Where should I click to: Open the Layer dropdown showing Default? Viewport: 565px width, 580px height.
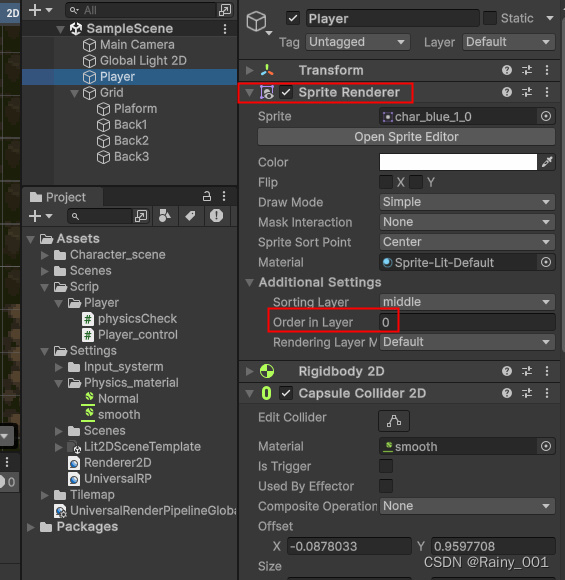pos(509,42)
